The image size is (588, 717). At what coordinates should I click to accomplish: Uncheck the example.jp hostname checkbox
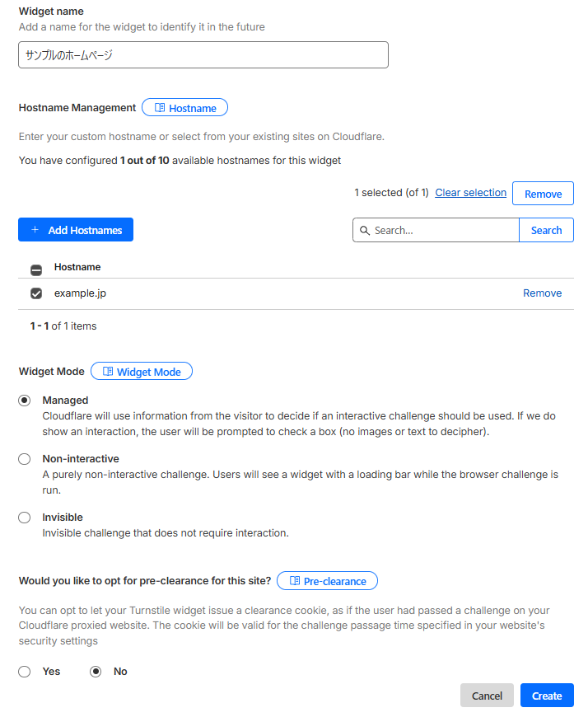[36, 293]
